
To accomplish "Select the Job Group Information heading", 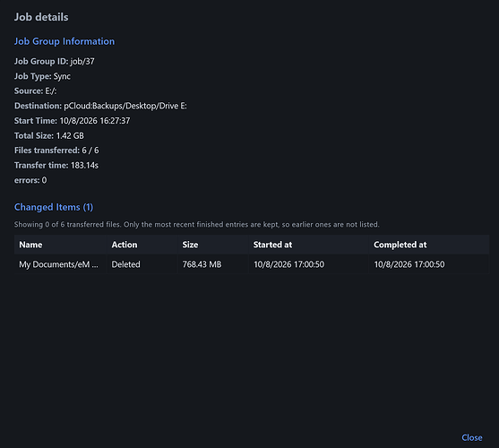I will pyautogui.click(x=65, y=41).
